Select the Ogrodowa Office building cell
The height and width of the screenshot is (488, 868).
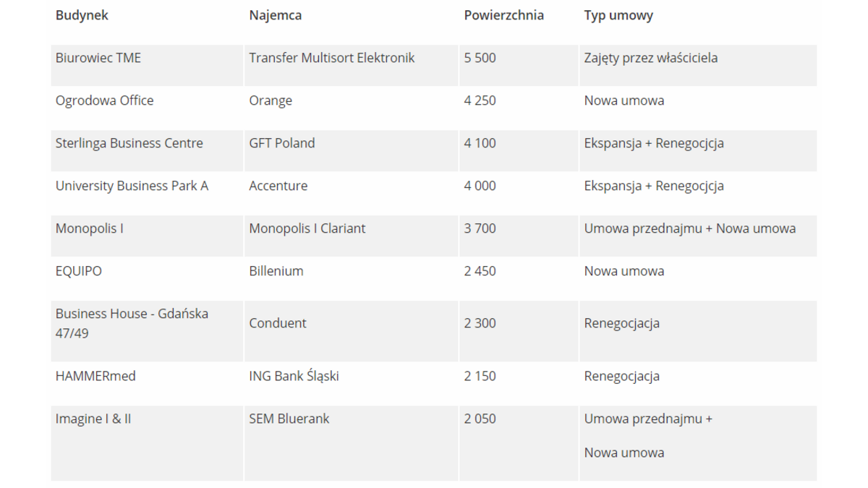click(105, 100)
